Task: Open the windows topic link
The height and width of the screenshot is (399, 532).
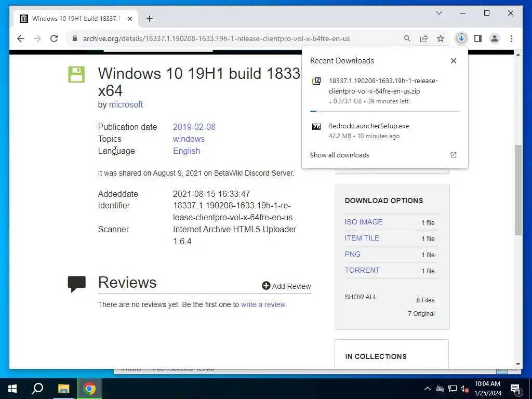Action: click(189, 139)
